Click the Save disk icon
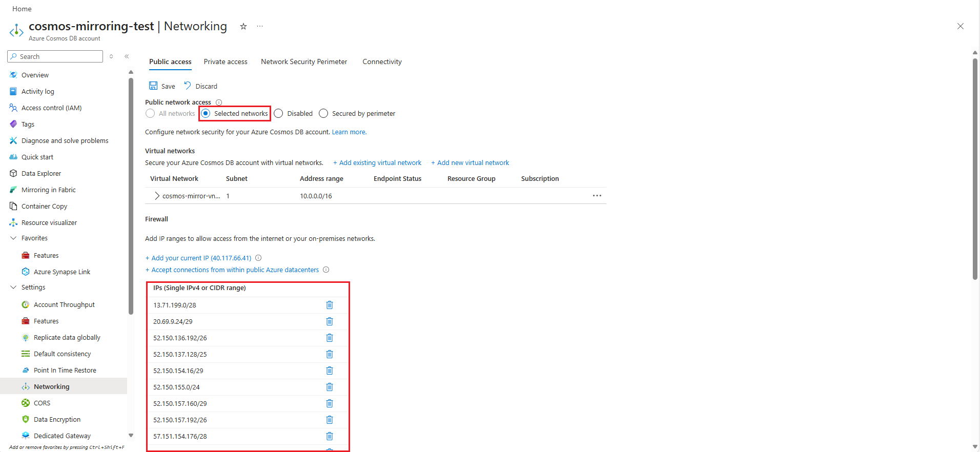The width and height of the screenshot is (980, 452). (x=153, y=86)
